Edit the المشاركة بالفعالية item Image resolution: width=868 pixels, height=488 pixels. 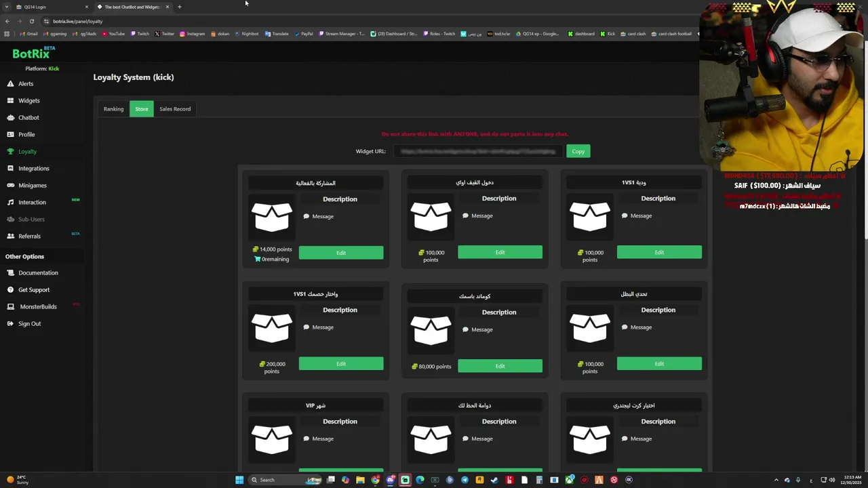point(341,253)
